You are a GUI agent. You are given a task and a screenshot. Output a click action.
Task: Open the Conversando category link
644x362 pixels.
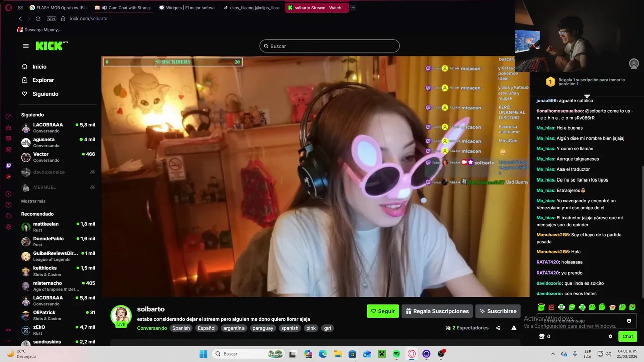[x=151, y=328]
